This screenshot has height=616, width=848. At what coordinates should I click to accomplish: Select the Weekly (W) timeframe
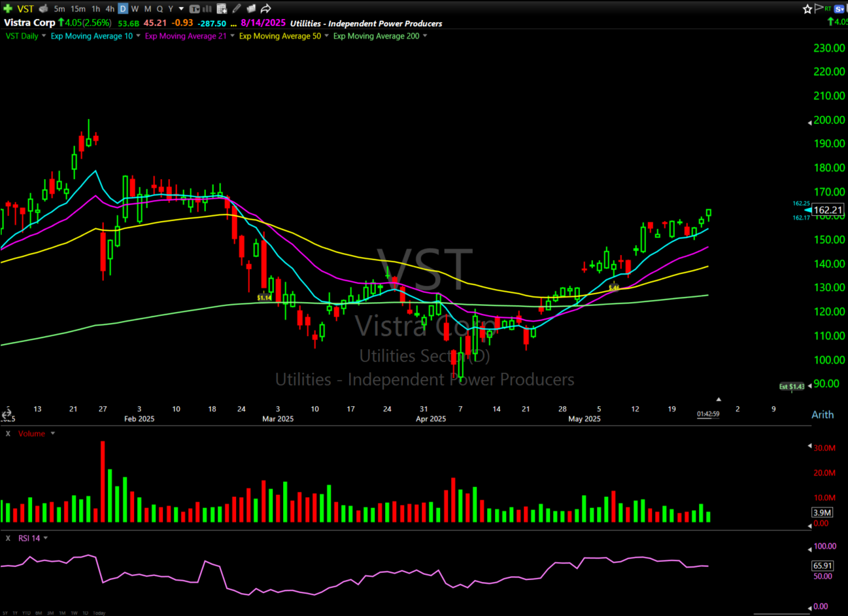point(135,9)
